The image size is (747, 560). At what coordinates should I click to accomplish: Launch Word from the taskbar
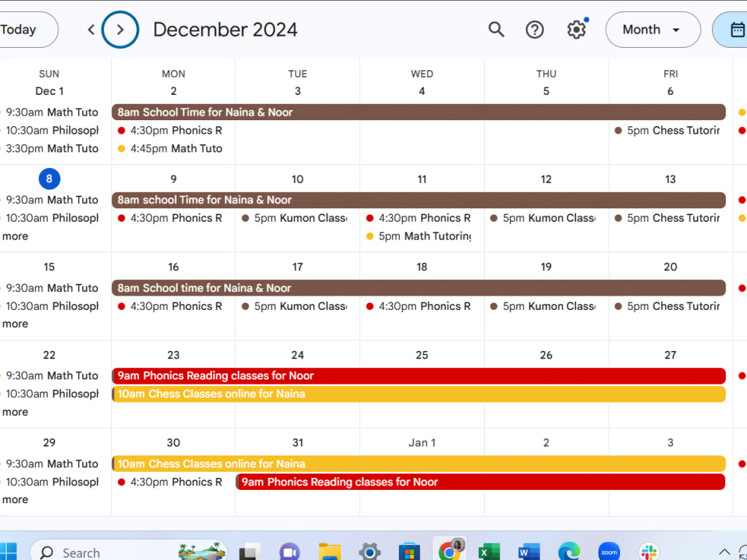click(x=529, y=553)
